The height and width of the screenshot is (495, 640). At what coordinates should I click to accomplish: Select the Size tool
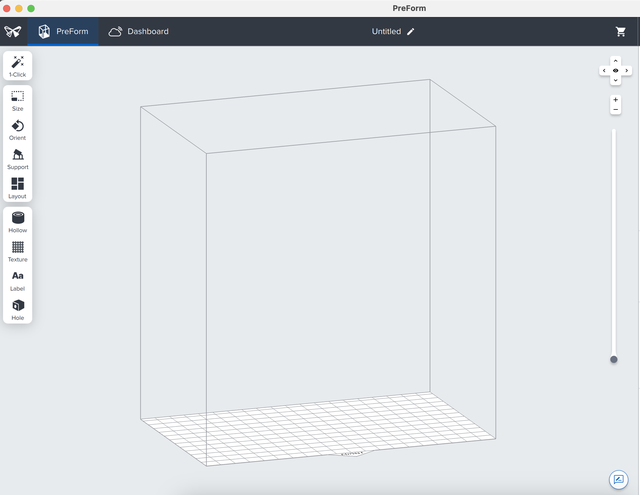point(17,100)
